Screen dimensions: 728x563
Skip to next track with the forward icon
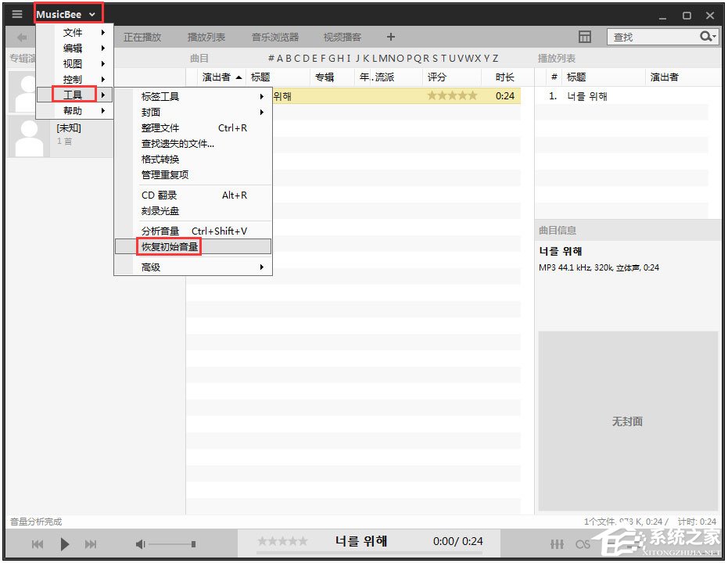pos(91,544)
